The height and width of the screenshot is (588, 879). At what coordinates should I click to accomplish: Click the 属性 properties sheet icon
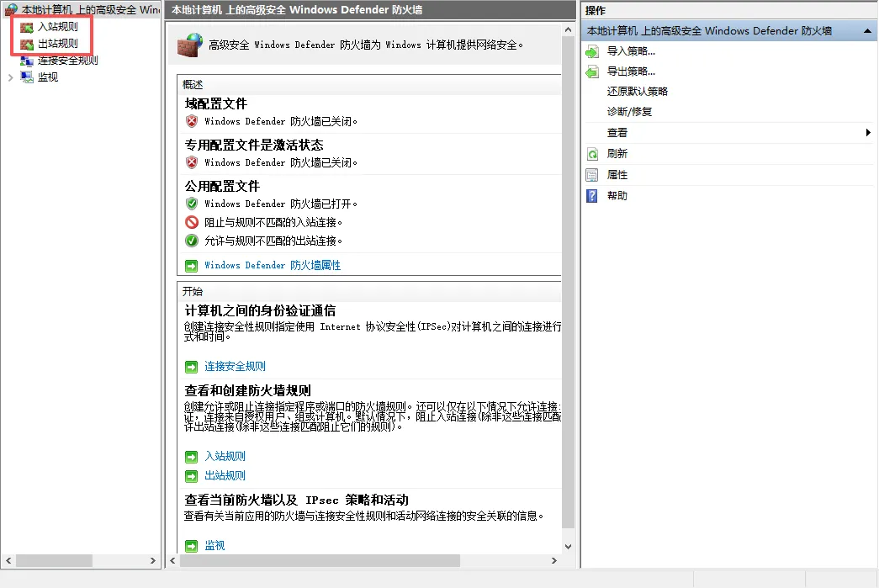(x=592, y=176)
